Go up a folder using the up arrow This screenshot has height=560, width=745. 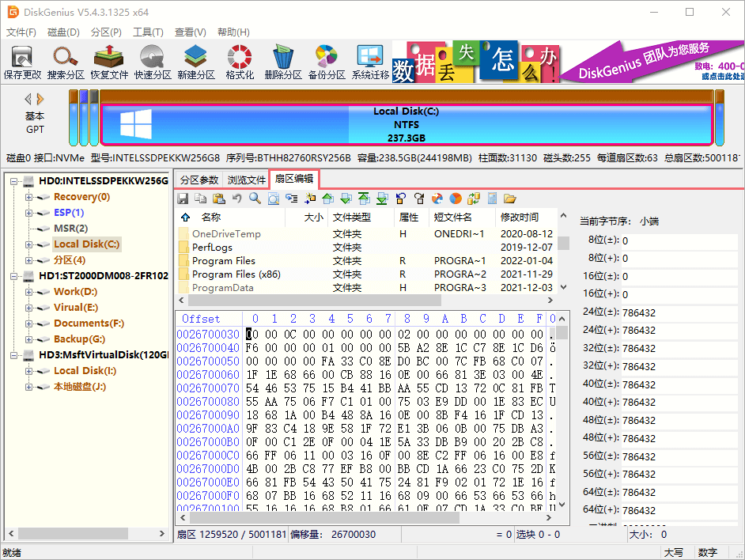coord(185,218)
